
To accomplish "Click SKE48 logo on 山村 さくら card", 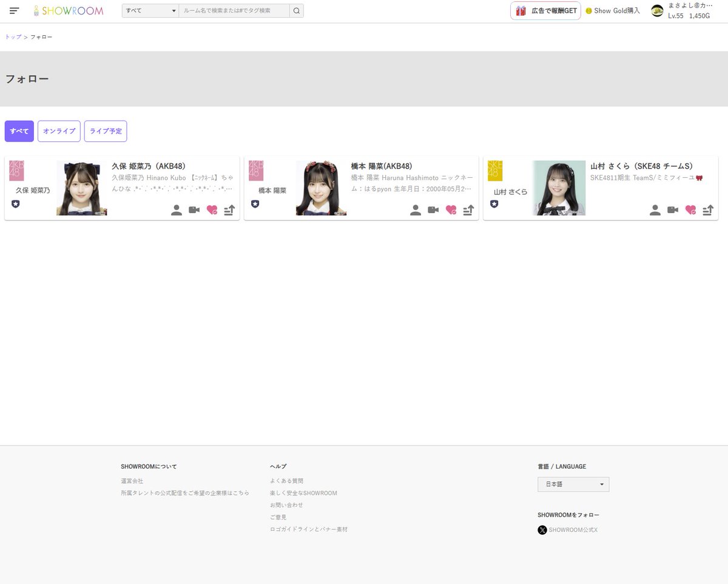I will (495, 171).
